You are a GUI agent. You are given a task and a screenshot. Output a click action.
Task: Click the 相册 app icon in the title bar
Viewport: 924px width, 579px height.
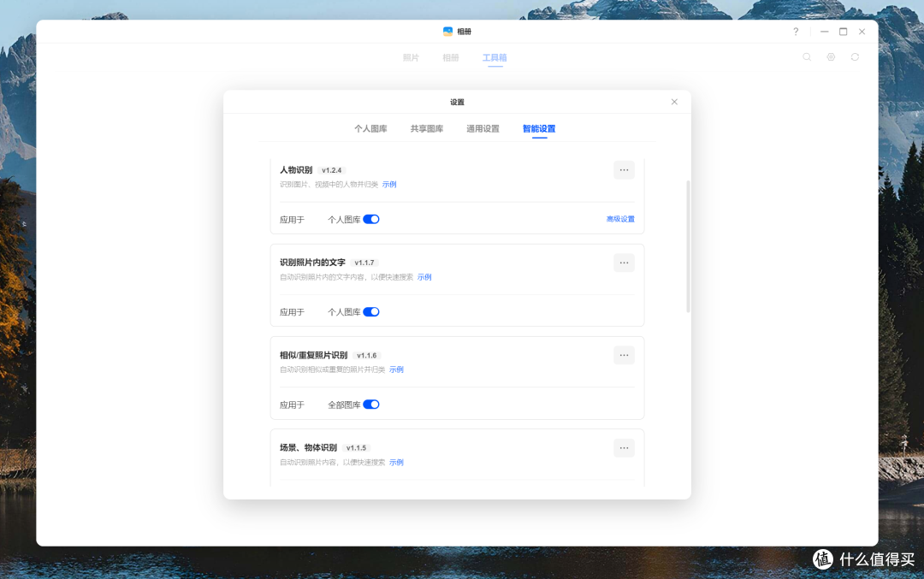tap(447, 32)
